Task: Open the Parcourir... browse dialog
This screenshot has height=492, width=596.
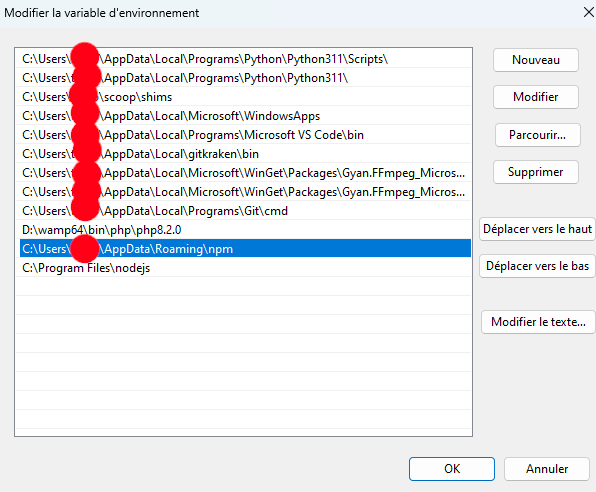Action: [537, 135]
